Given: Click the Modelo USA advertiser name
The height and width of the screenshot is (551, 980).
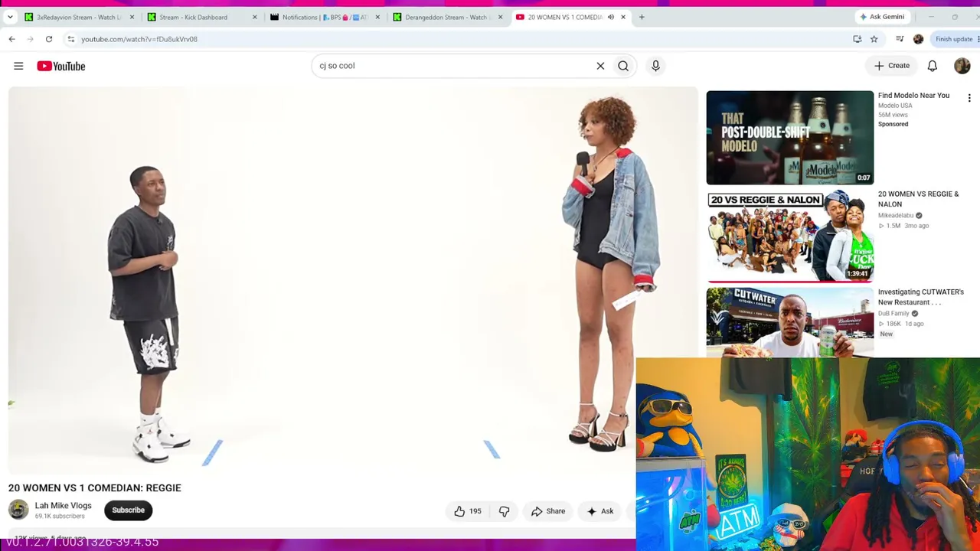Looking at the screenshot, I should click(x=895, y=106).
